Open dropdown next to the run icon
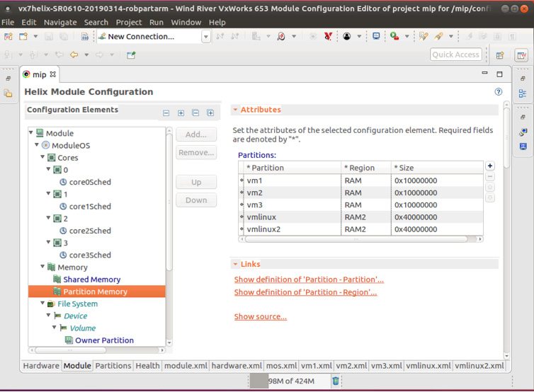 click(x=407, y=36)
